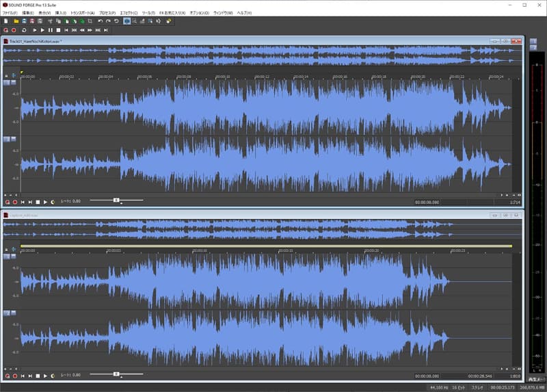This screenshot has width=547, height=392.
Task: Open the Help menu (ヘルプ)
Action: click(x=244, y=13)
